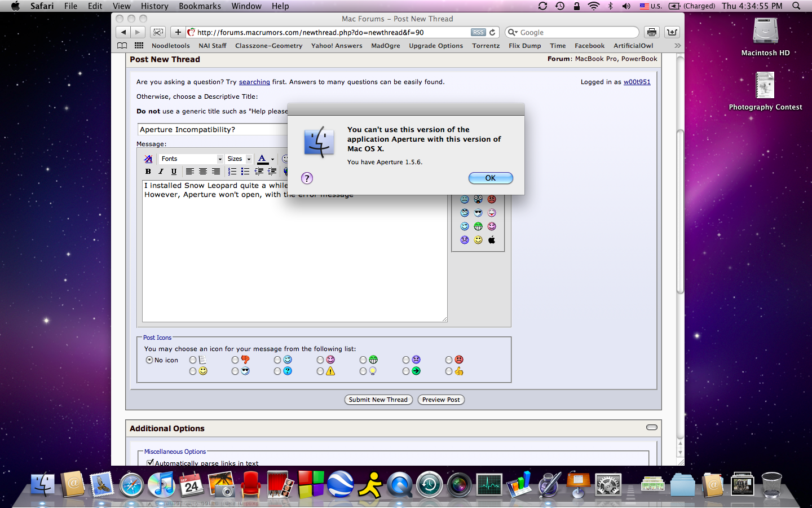Open the Safari History menu

(155, 6)
